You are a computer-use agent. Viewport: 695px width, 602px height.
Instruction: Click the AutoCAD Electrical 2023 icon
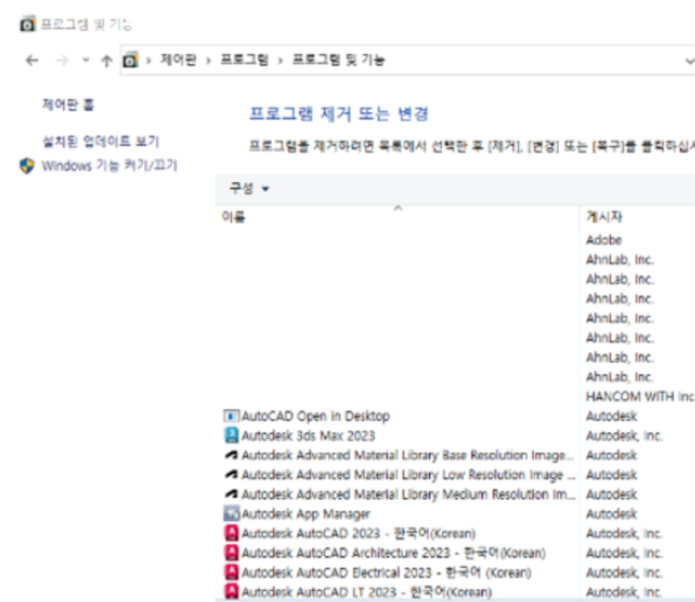(231, 572)
